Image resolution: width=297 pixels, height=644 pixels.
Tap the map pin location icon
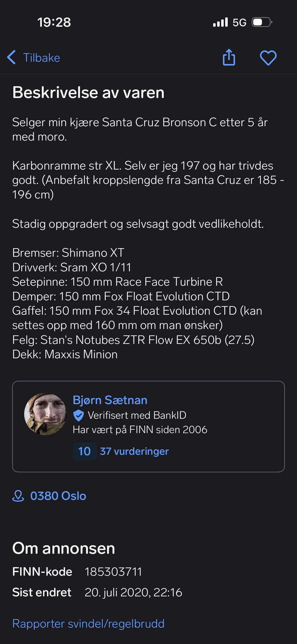coord(18,496)
